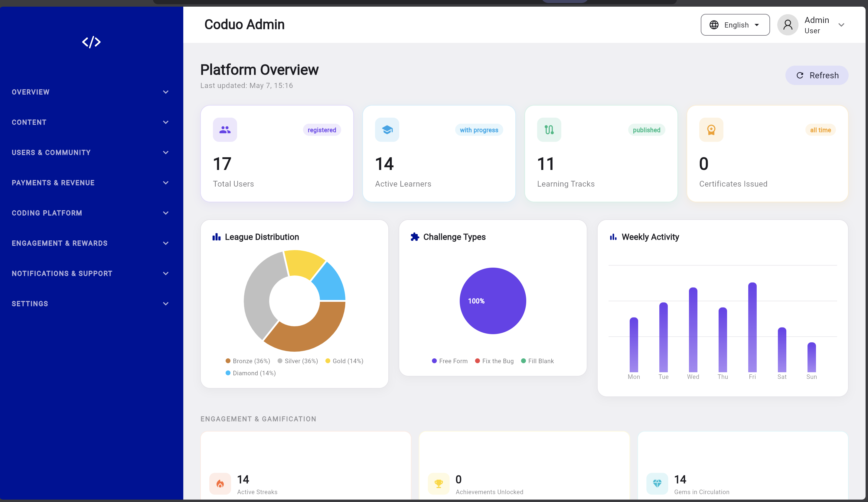Expand the Engagement & Rewards chevron
This screenshot has height=502, width=868.
tap(166, 243)
